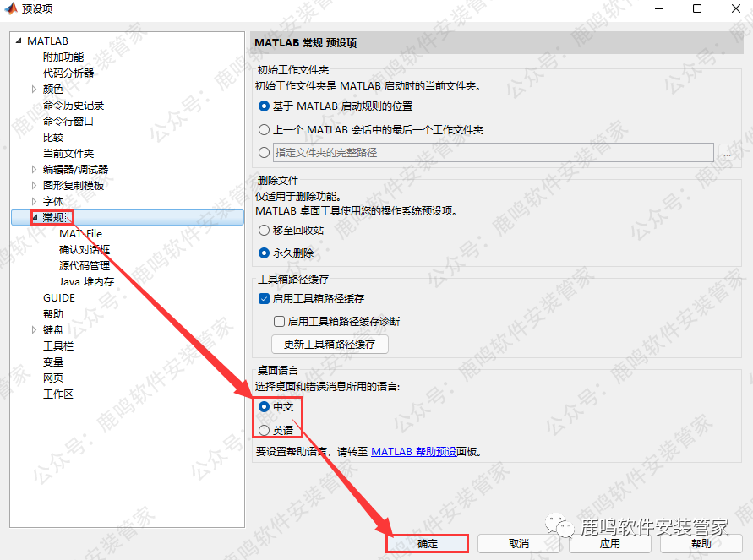
Task: Disable the 启用工具箱路径缓存 checkbox
Action: (x=264, y=299)
